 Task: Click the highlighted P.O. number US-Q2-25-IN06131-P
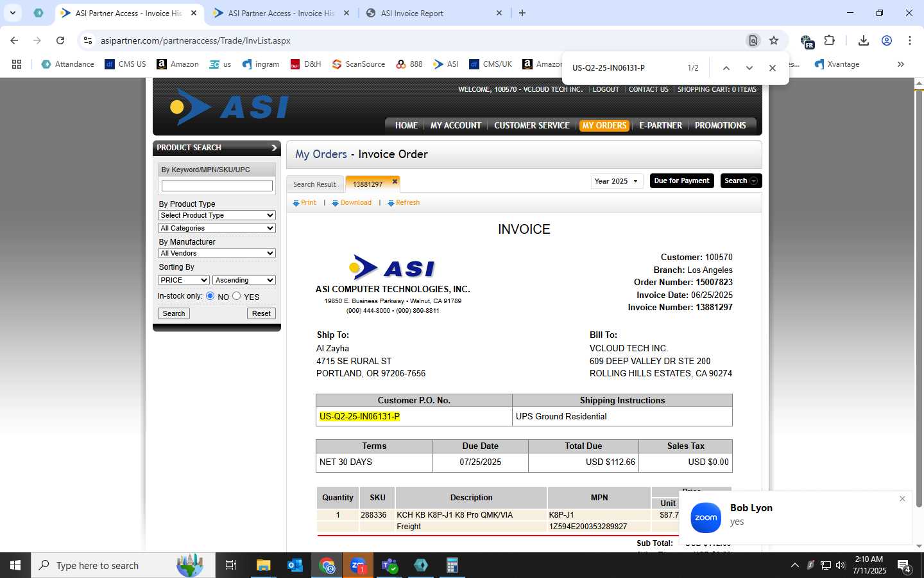[359, 416]
